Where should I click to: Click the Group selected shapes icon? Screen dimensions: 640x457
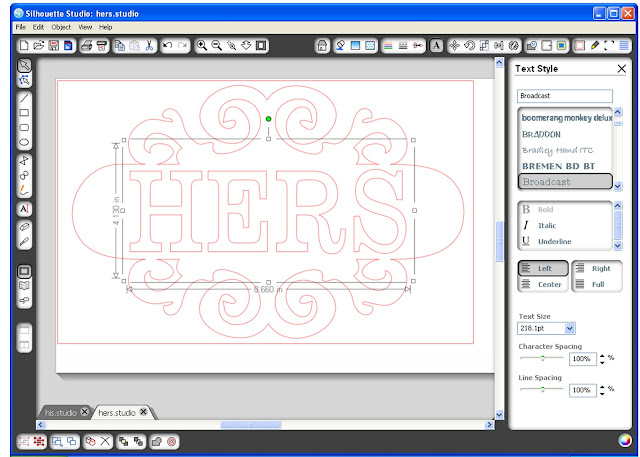pyautogui.click(x=24, y=441)
